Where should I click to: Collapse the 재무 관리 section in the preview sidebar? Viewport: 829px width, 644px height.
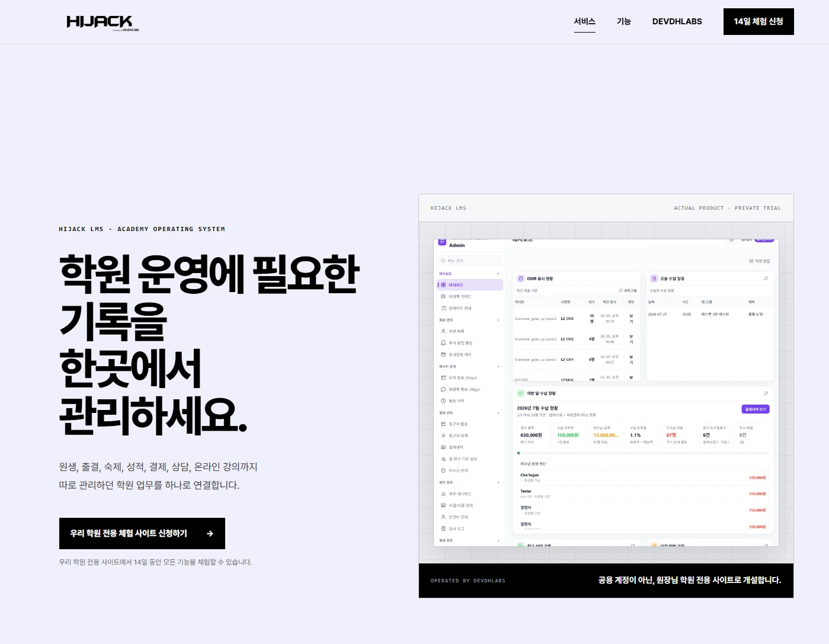tap(498, 483)
